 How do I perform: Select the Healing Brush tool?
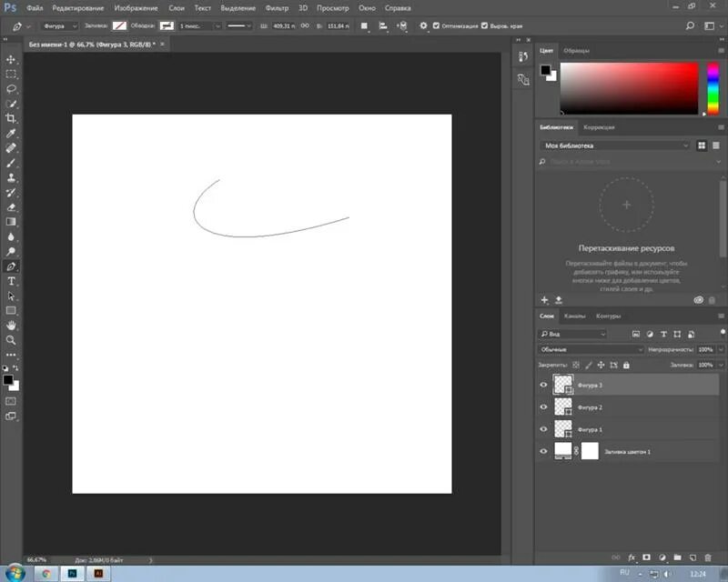[11, 148]
